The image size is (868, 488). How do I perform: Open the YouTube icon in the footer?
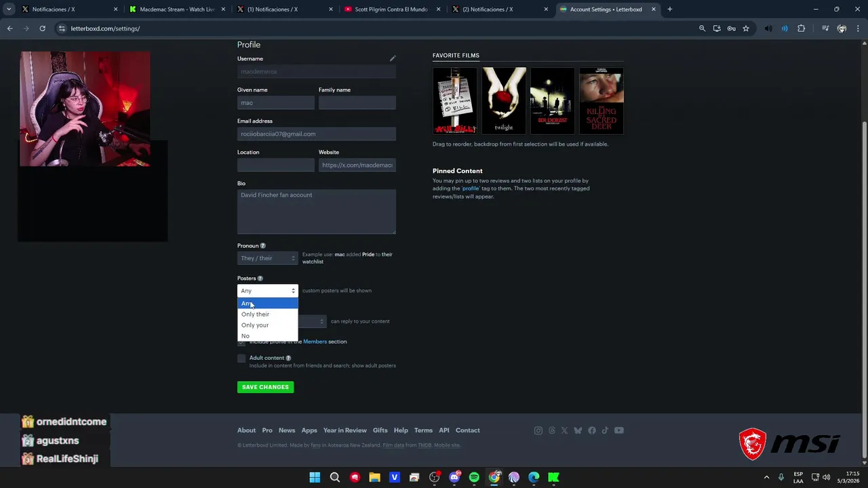click(618, 430)
